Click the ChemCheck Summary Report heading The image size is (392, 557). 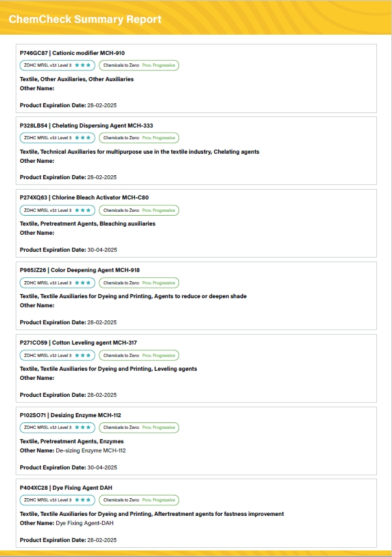(85, 19)
